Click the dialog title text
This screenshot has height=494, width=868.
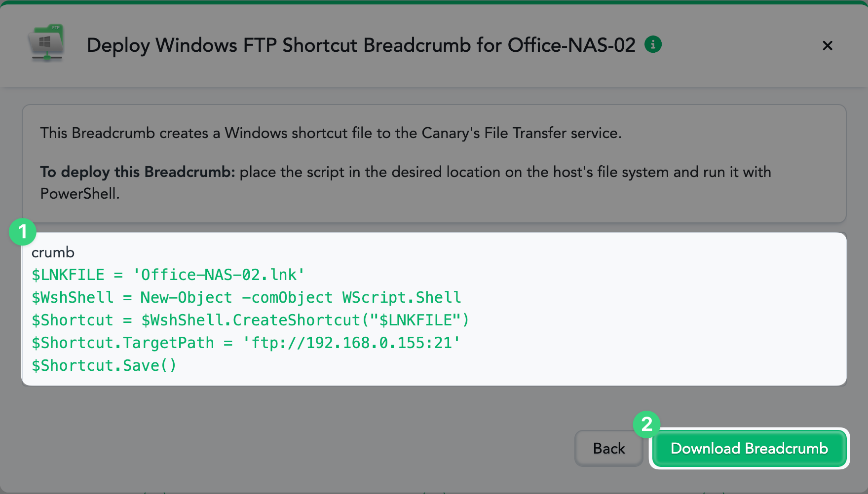tap(361, 45)
